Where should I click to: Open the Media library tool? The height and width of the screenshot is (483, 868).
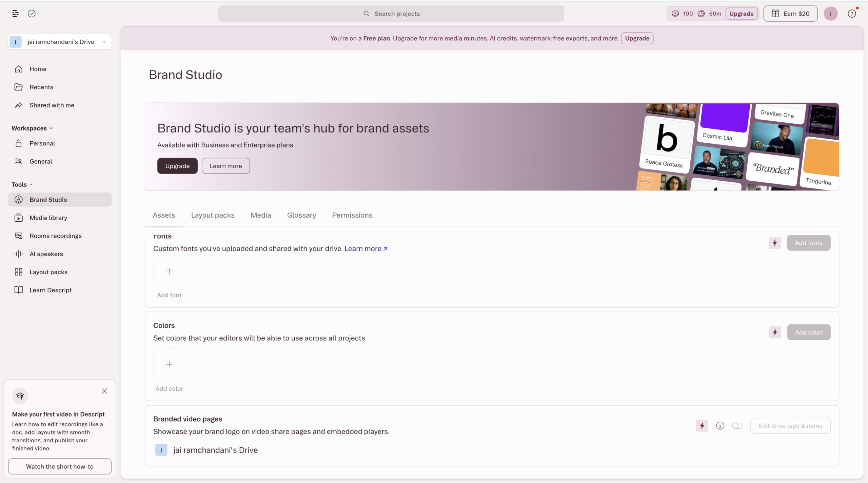[60, 218]
